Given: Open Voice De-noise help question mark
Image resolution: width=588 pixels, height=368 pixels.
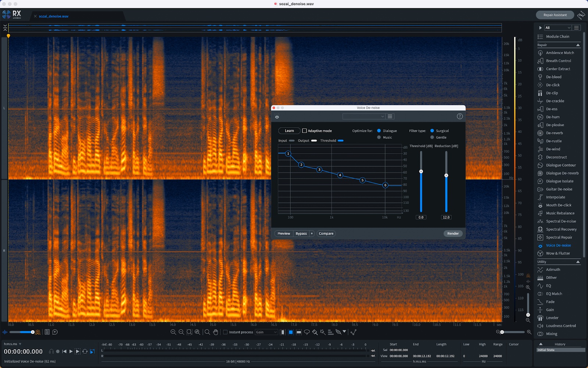Looking at the screenshot, I should pos(460,116).
